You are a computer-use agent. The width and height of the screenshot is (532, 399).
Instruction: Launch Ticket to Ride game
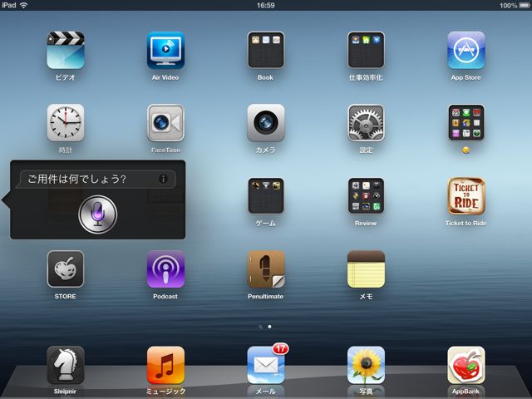pos(465,196)
